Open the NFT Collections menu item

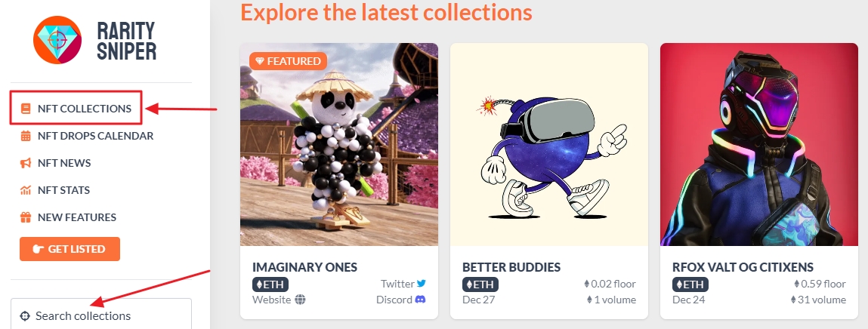(76, 109)
